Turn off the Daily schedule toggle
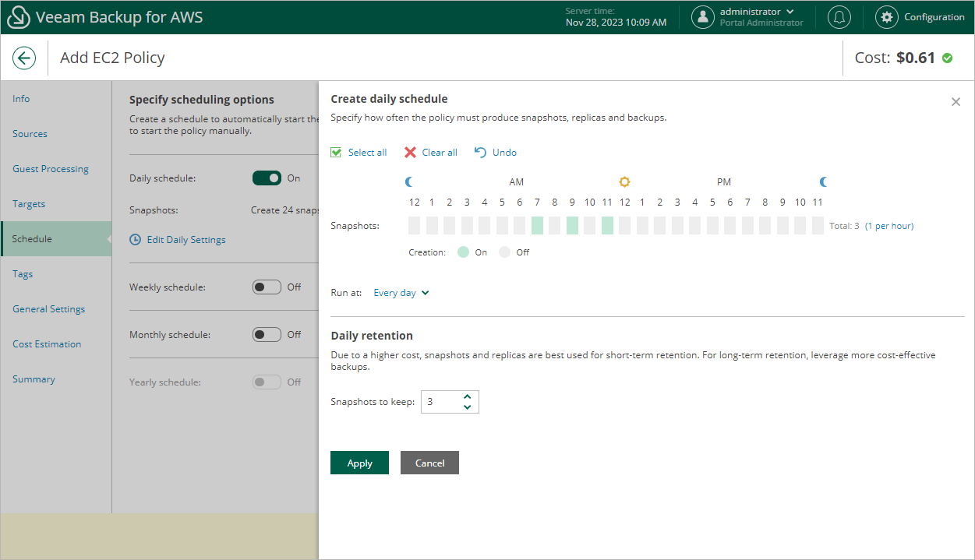 [x=267, y=178]
